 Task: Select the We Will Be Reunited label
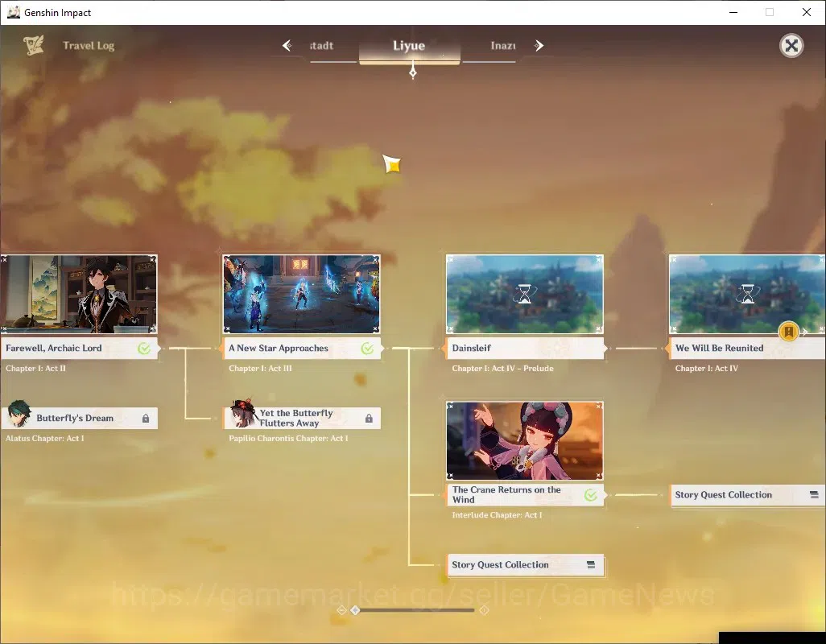click(748, 348)
